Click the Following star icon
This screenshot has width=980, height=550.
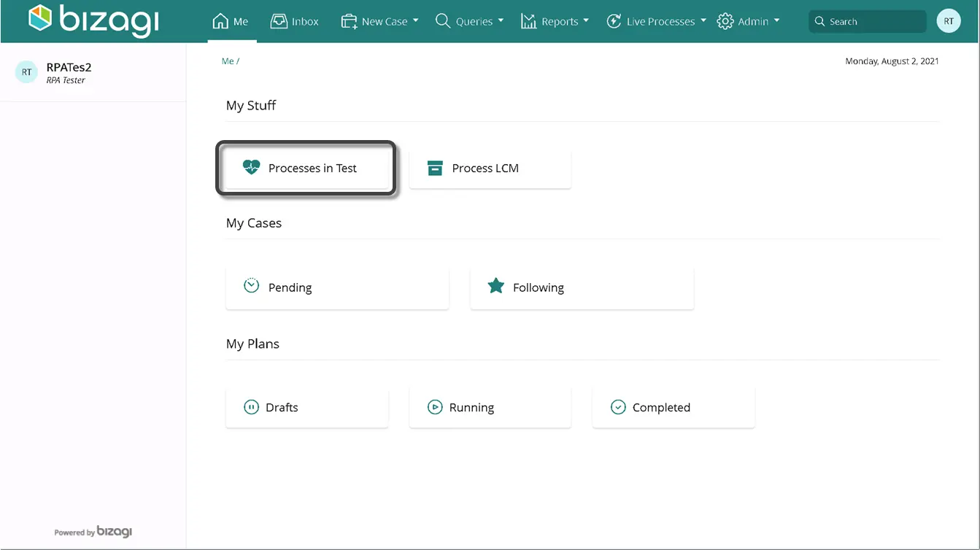[496, 286]
